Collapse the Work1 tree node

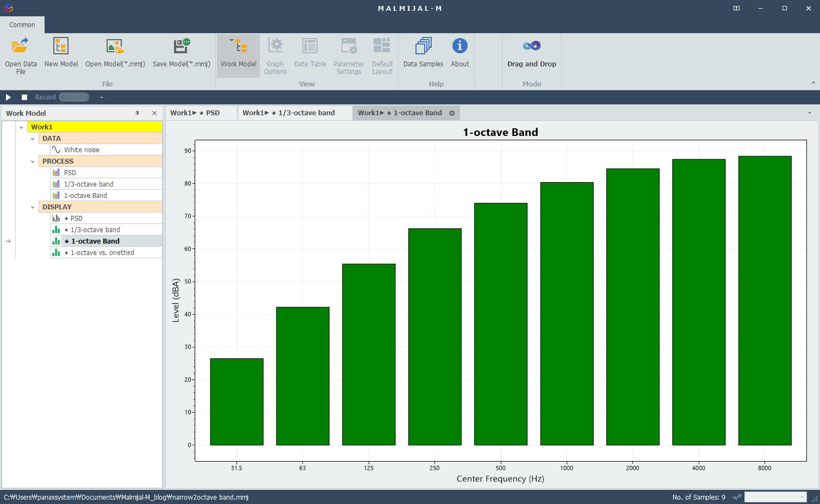(21, 127)
